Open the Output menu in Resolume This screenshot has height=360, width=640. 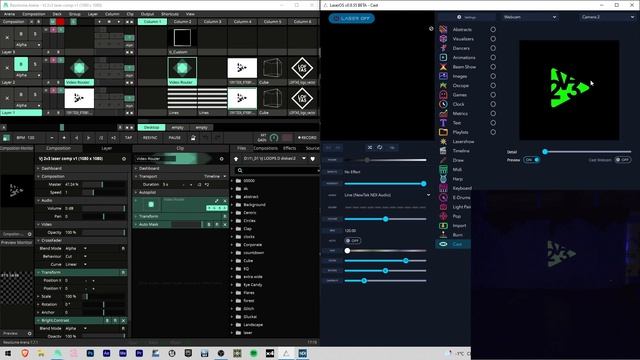pyautogui.click(x=147, y=14)
